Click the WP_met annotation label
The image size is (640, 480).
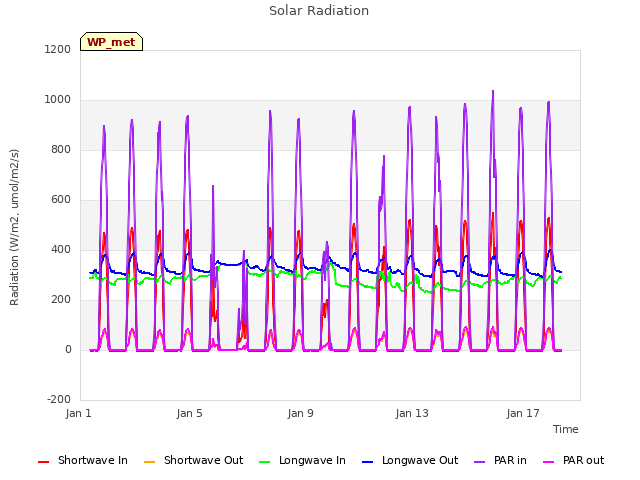[111, 42]
